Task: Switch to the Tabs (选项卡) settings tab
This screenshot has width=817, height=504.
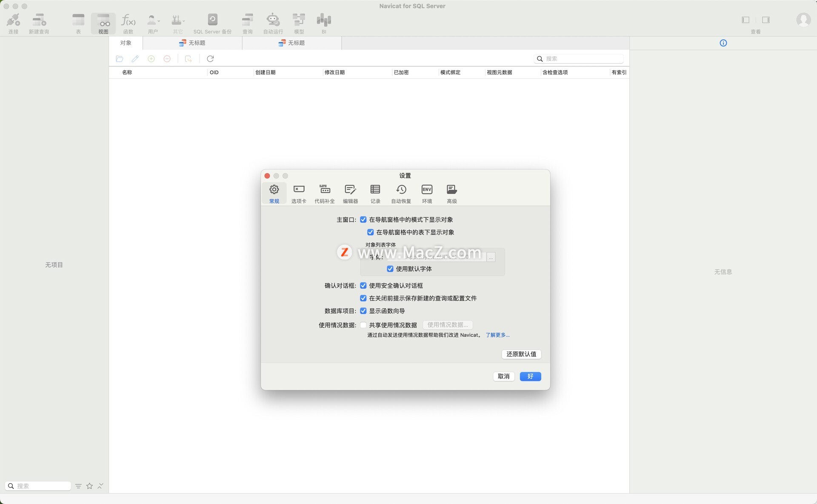Action: click(x=299, y=194)
